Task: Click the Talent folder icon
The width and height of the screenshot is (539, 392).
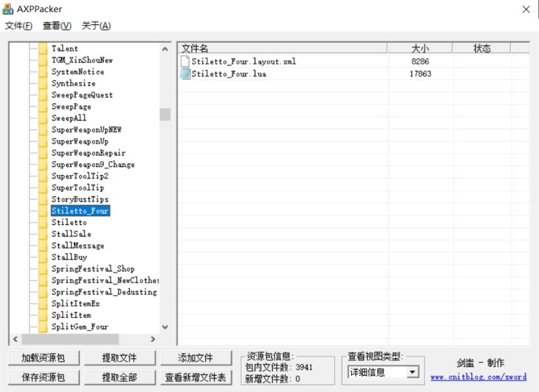Action: [43, 48]
